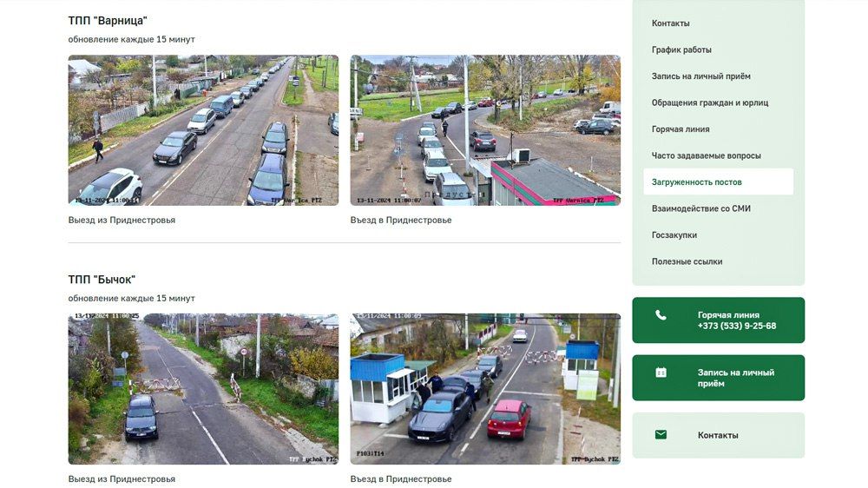Navigate to Госзакупки in the sidebar
Screen dimensions: 868x488
tap(674, 235)
